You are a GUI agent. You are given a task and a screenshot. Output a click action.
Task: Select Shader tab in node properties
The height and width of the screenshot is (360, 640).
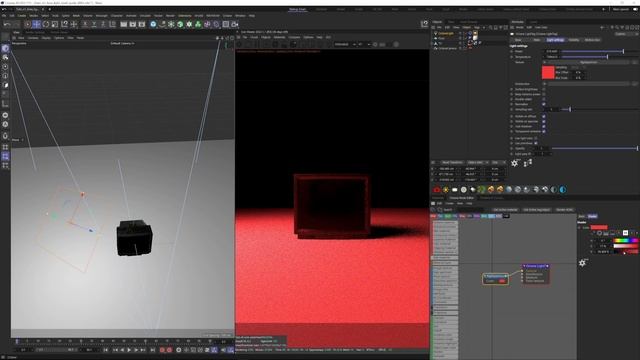pos(592,216)
